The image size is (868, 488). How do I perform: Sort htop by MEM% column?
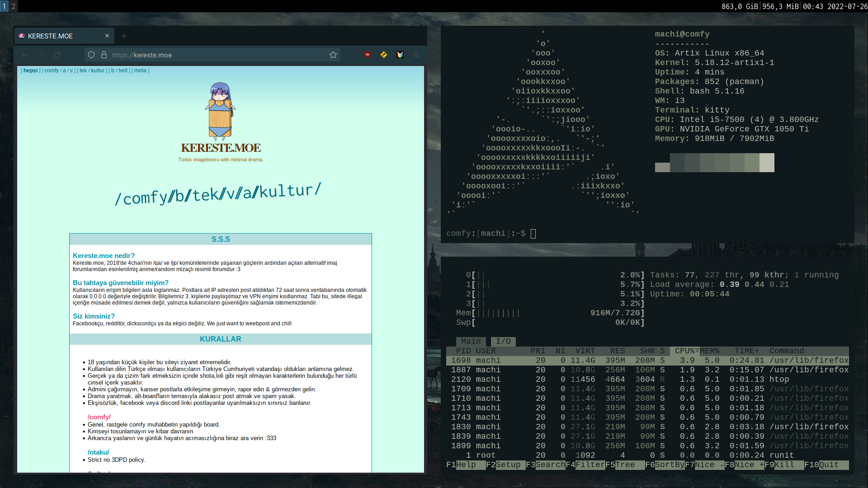point(710,351)
